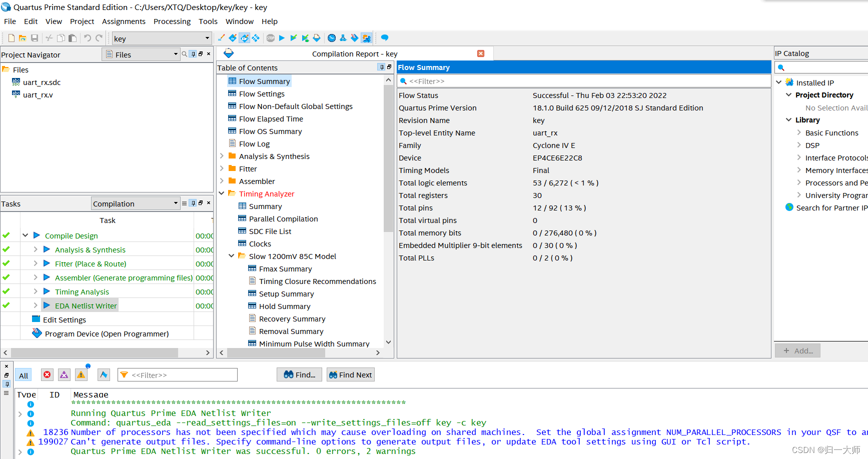Select the All messages filter button
Image resolution: width=868 pixels, height=459 pixels.
point(24,375)
